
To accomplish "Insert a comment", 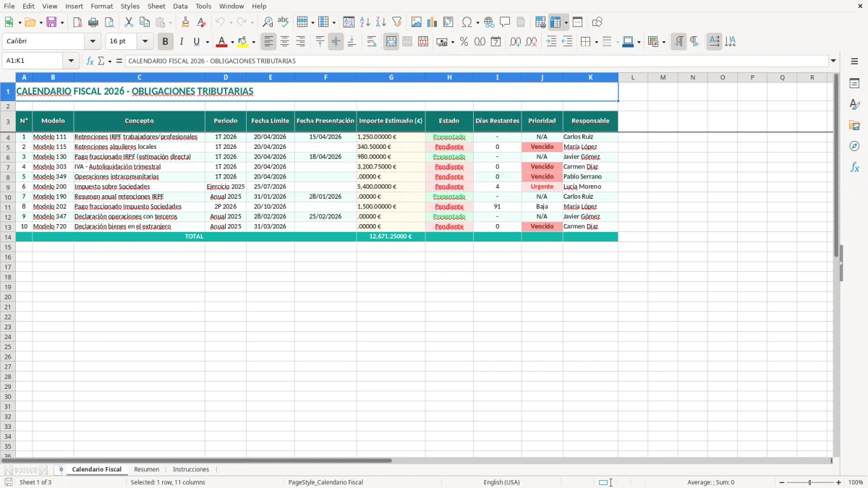I will [505, 22].
